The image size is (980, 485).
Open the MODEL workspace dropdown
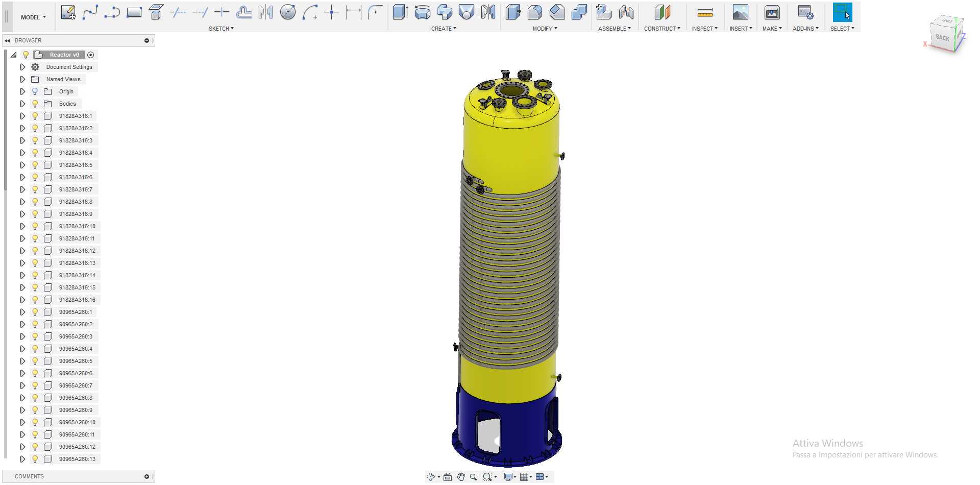[33, 17]
